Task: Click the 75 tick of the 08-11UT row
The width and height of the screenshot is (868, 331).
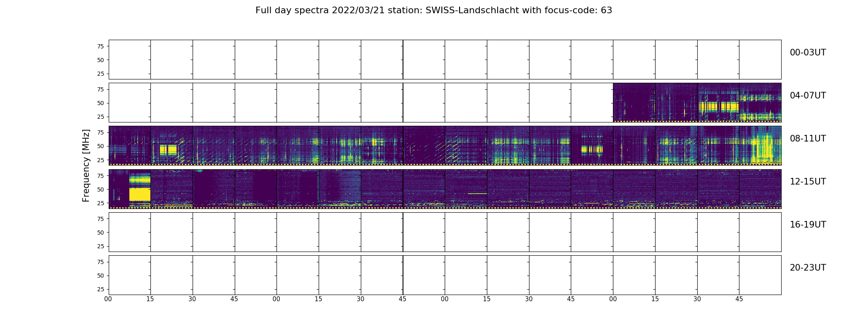Action: click(x=100, y=132)
